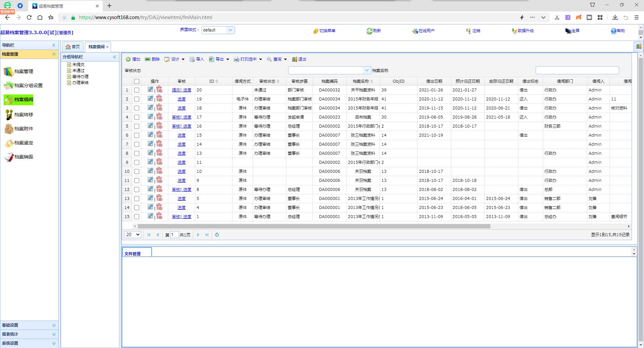Open 档案转移 in the left sidebar
The width and height of the screenshot is (644, 348).
coord(23,115)
